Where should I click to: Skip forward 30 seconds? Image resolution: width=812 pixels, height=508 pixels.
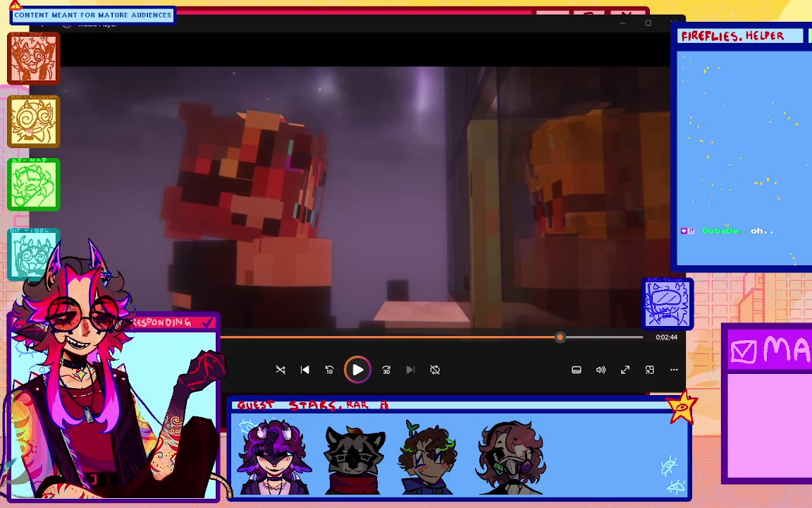(x=386, y=370)
